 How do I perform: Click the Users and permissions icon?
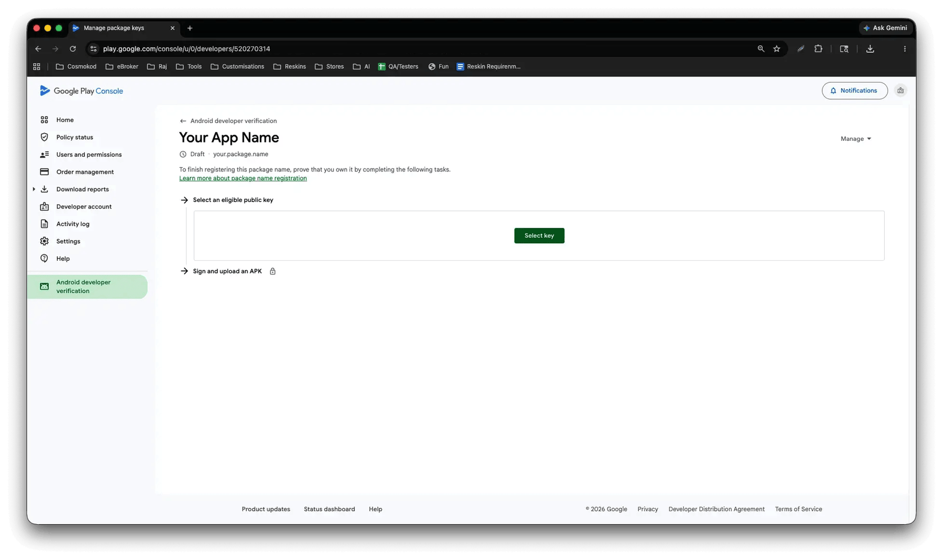pyautogui.click(x=44, y=155)
